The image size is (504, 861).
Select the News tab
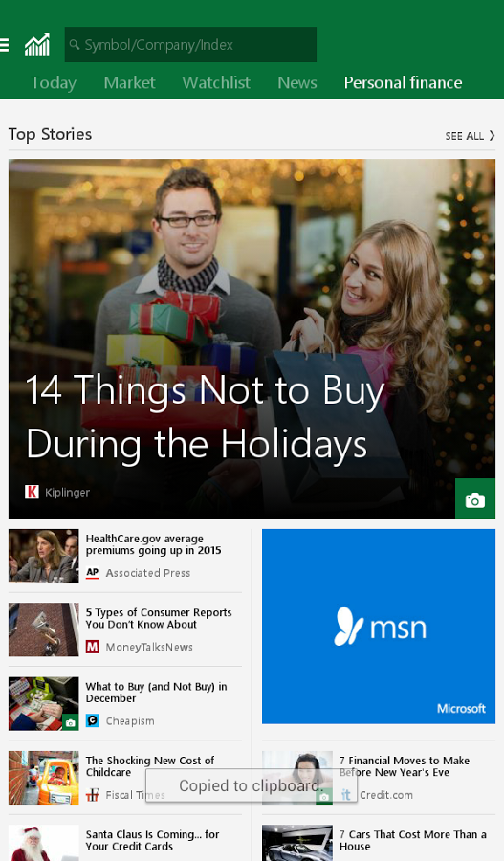click(297, 82)
